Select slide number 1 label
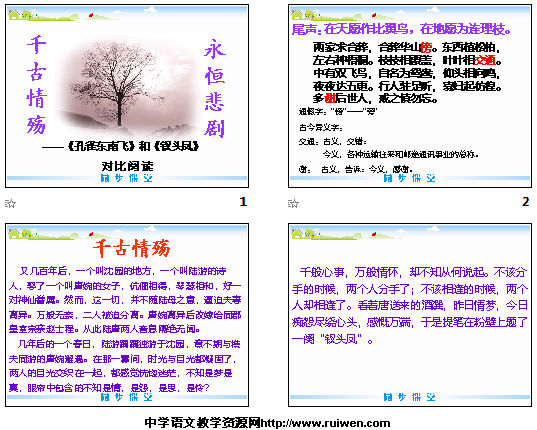Viewport: 537px width, 430px height. click(243, 202)
